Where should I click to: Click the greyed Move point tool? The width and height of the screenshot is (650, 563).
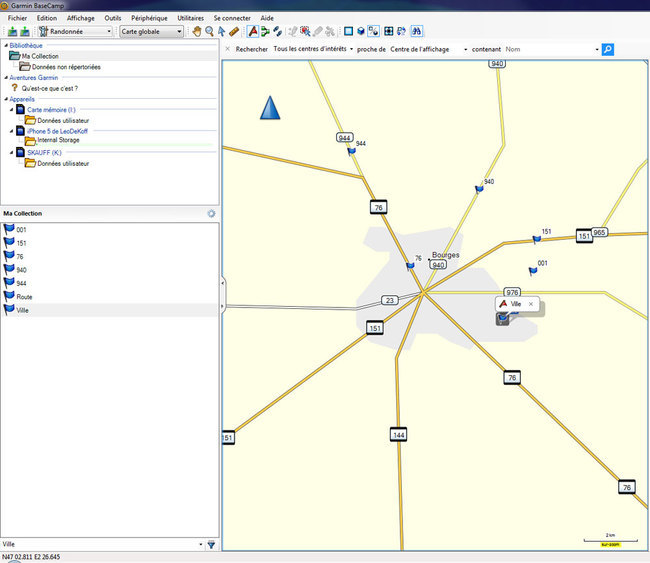tap(306, 31)
